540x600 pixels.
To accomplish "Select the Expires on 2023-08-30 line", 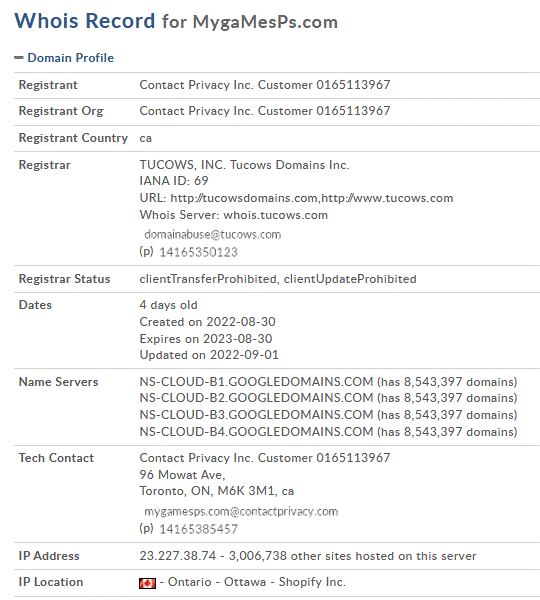I will point(206,339).
